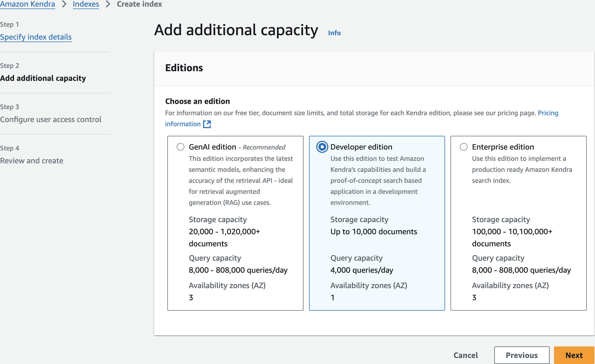595x364 pixels.
Task: Navigate to Indexes breadcrumb
Action: tap(86, 4)
